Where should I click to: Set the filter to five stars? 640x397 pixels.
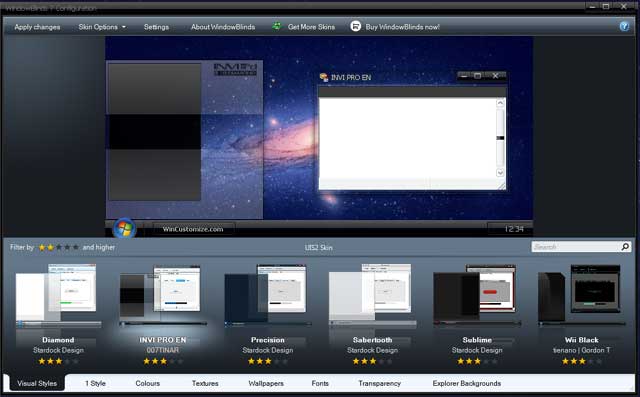point(76,247)
